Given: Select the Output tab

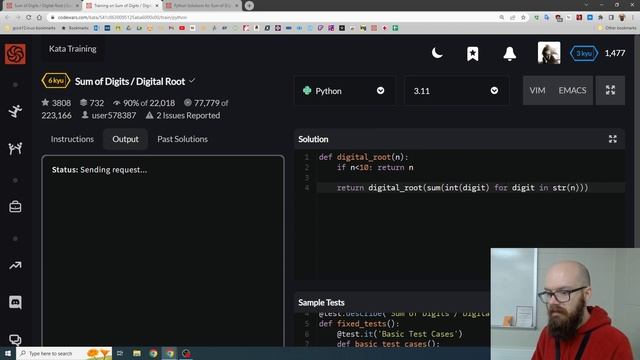Looking at the screenshot, I should coord(125,139).
